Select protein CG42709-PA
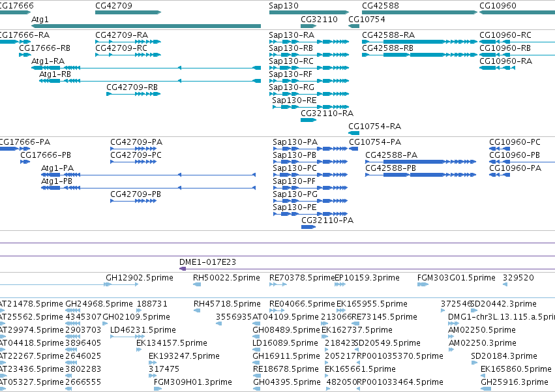This screenshot has width=555, height=392. (133, 149)
